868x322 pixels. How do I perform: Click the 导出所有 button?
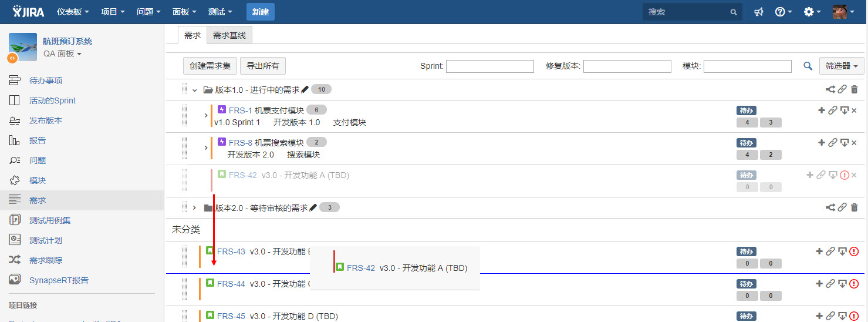(x=263, y=66)
